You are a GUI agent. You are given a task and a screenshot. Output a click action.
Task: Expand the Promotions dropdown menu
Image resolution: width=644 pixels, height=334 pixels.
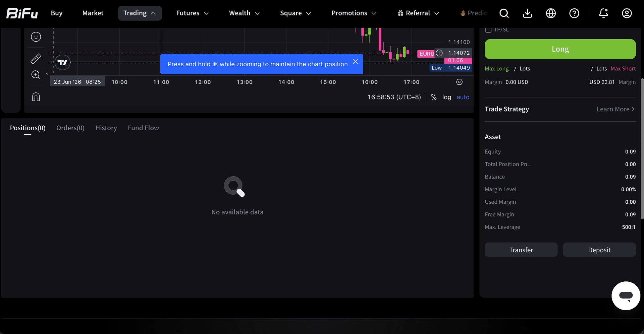click(354, 13)
